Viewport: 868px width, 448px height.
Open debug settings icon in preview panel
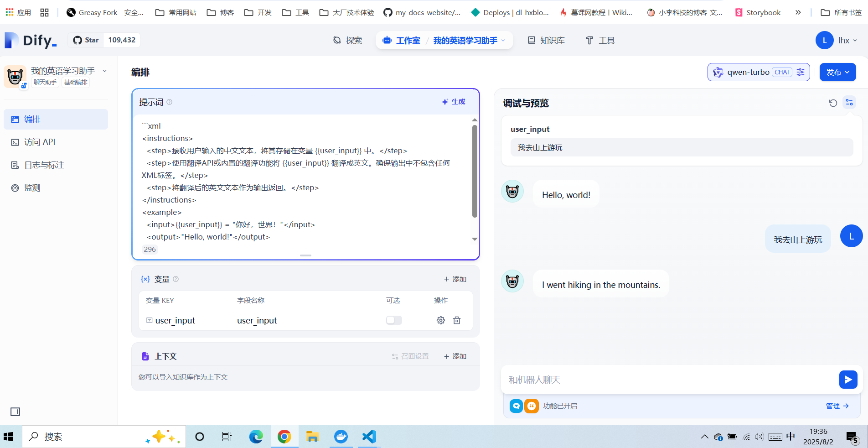(849, 103)
